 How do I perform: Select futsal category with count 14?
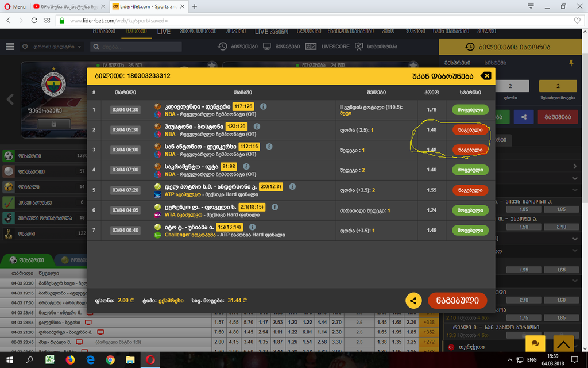tap(44, 187)
